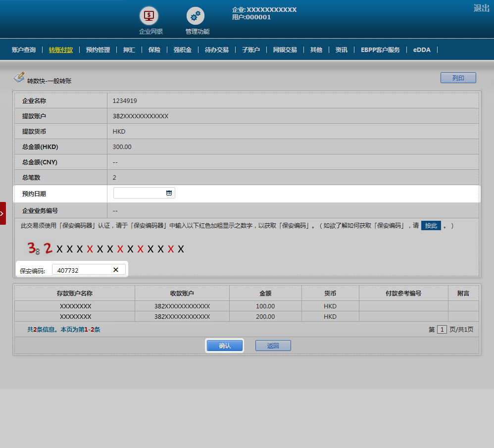Open the calendar picker for 预约日期
This screenshot has height=448, width=494.
click(169, 193)
